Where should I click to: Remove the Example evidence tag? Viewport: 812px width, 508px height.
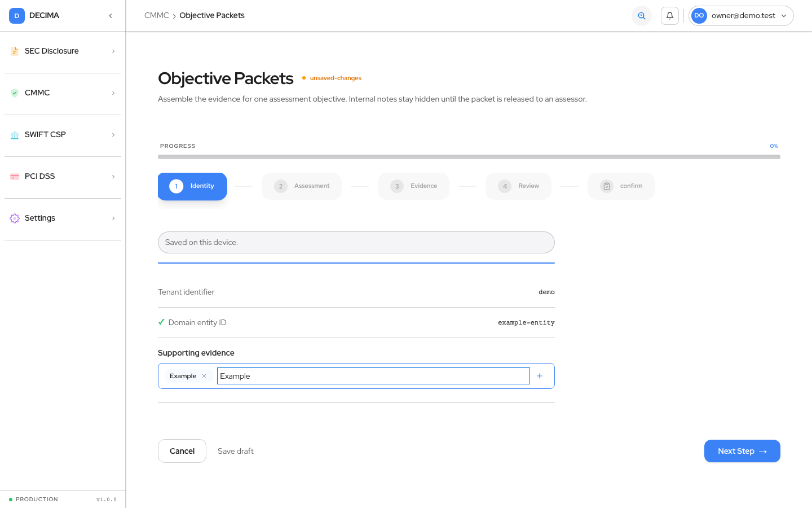point(204,376)
